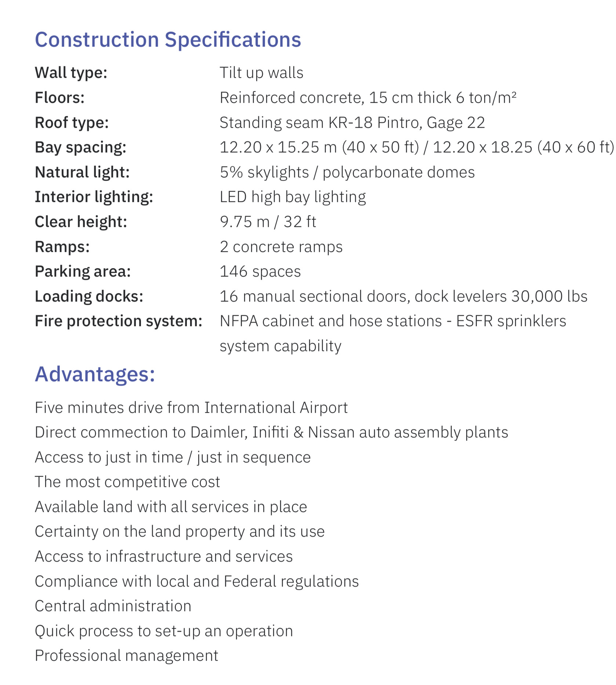Click the "Interior lighting:" label
Image resolution: width=616 pixels, height=685 pixels.
[94, 197]
